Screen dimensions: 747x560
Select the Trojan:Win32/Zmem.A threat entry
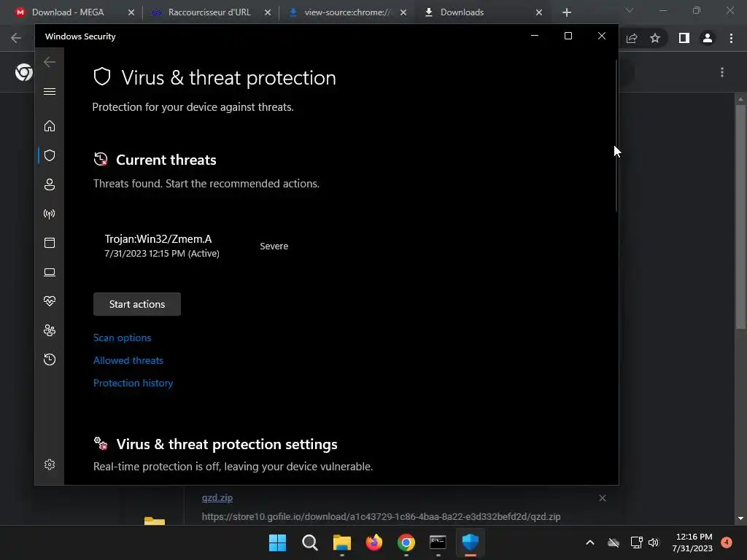point(162,246)
